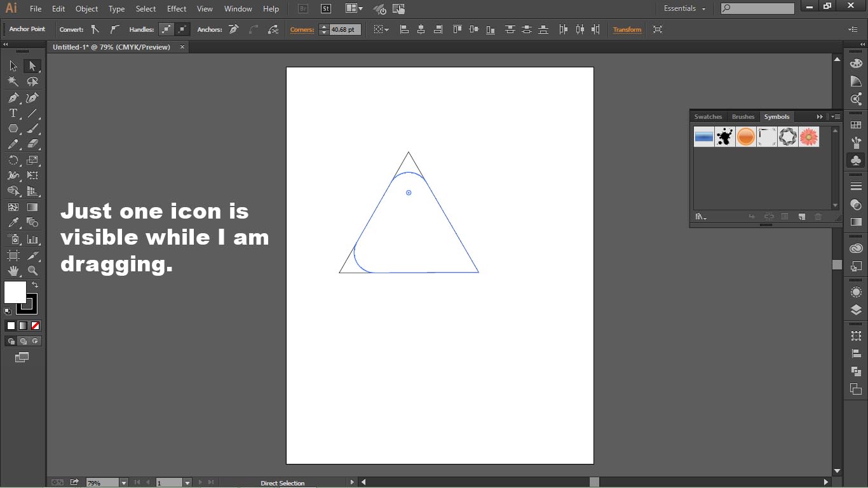The width and height of the screenshot is (868, 488).
Task: Switch to the Swatches tab
Action: (708, 117)
